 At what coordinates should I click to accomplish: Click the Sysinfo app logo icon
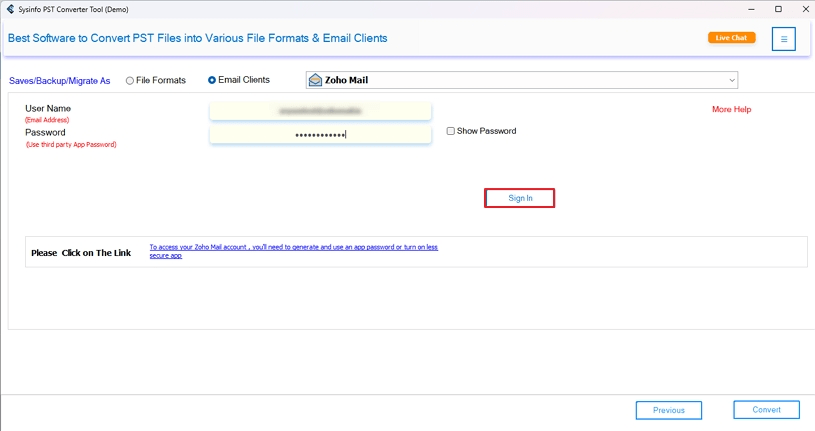click(10, 9)
